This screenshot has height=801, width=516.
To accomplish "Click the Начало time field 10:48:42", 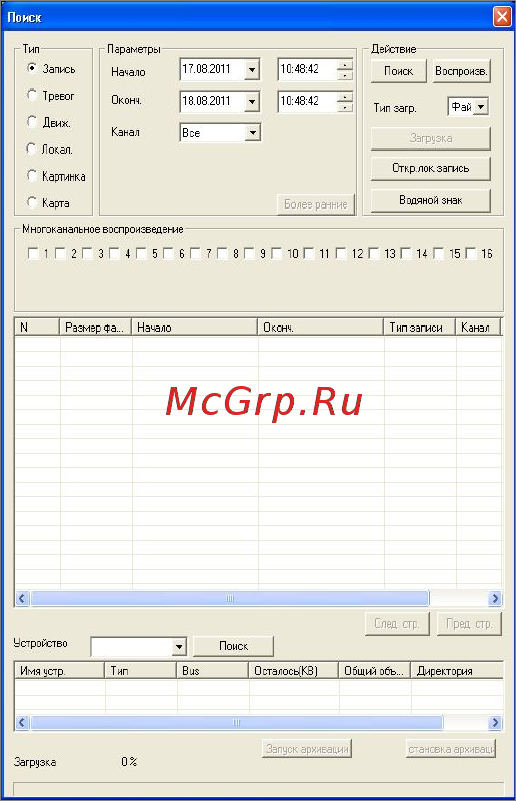I will click(x=308, y=69).
